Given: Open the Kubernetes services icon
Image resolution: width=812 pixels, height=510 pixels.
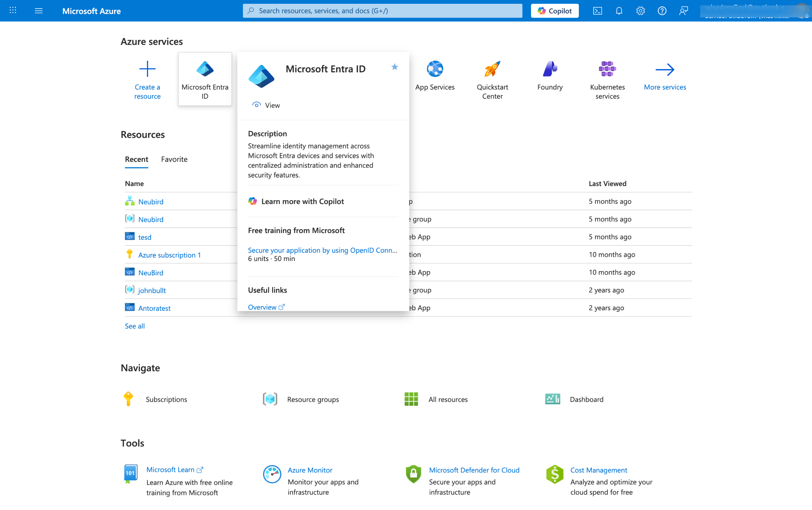Looking at the screenshot, I should coord(607,69).
